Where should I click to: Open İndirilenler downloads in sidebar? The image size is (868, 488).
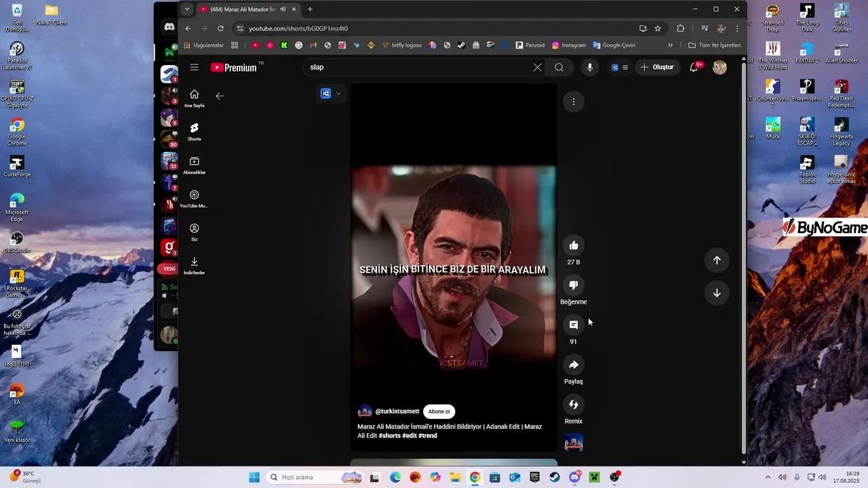pos(195,266)
